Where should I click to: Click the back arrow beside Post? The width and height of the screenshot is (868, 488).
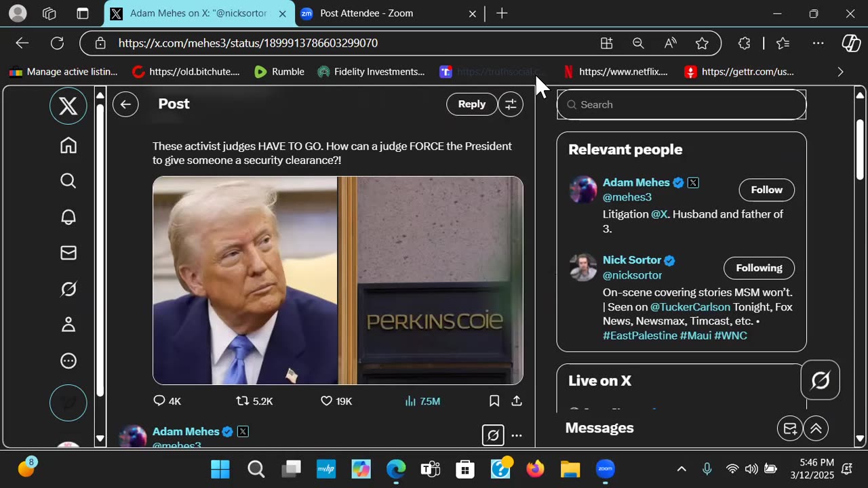pos(125,104)
